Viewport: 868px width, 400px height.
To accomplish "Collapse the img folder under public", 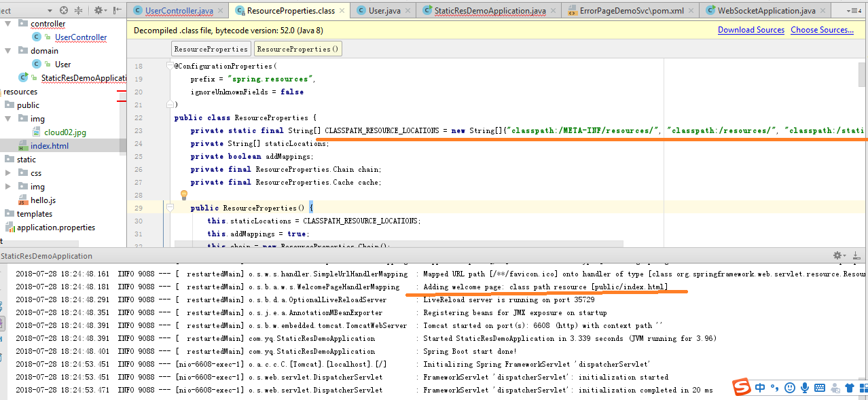I will coord(8,119).
